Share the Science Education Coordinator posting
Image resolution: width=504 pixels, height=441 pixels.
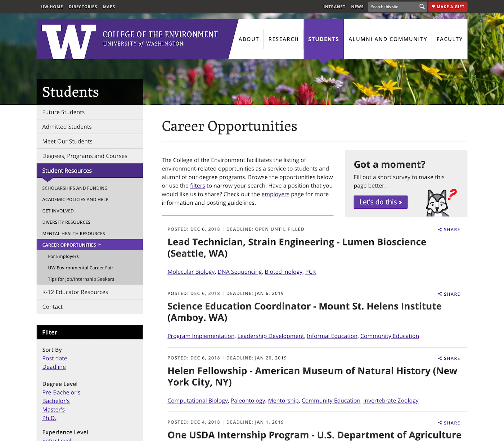tap(449, 294)
